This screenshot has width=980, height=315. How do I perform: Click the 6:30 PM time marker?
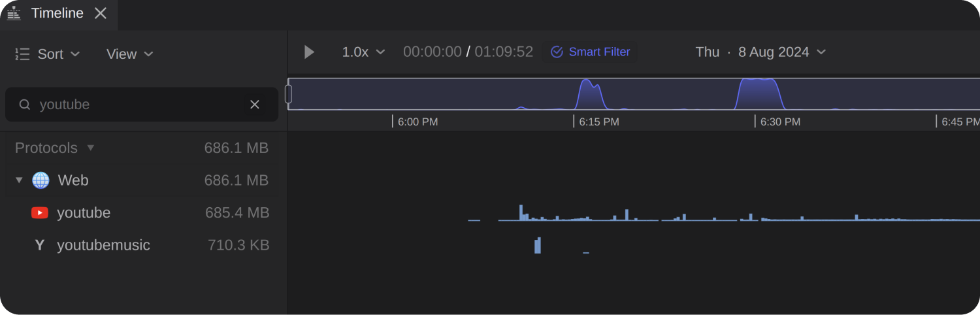point(777,122)
